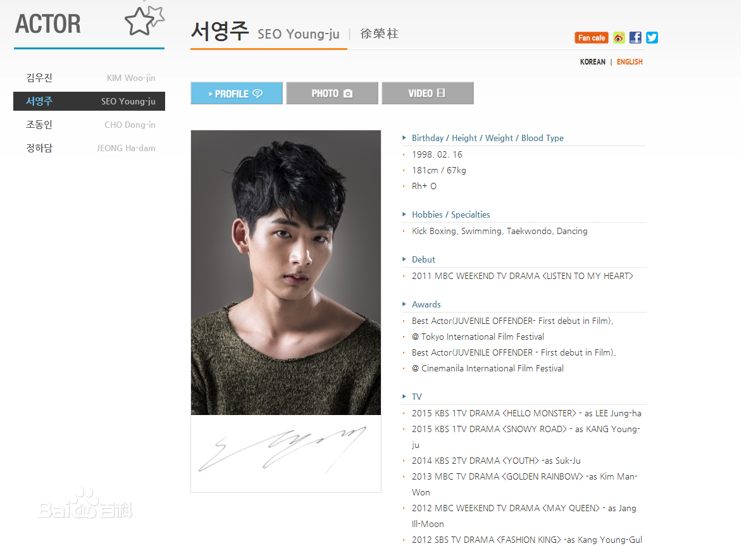Select the PROFILE tab

tap(237, 93)
